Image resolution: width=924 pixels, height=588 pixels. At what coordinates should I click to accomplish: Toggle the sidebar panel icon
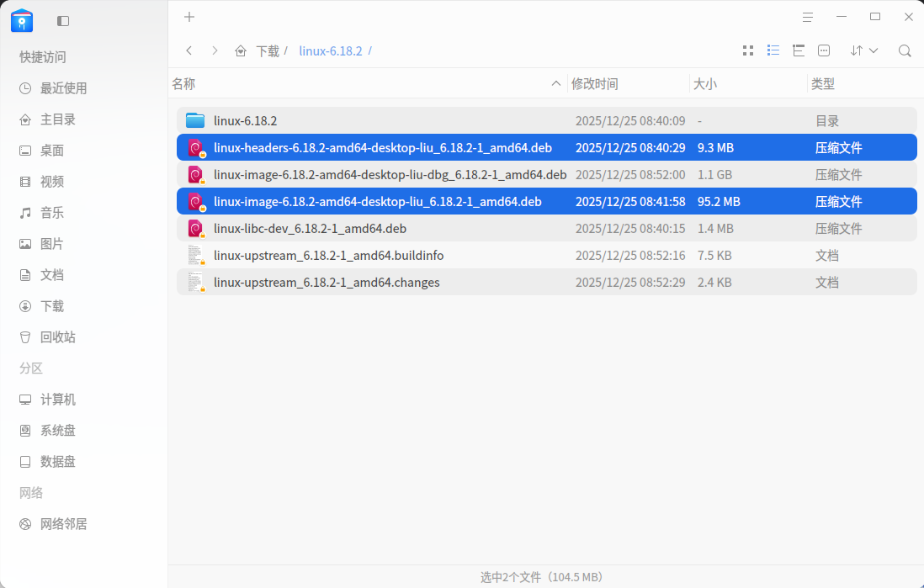click(63, 21)
